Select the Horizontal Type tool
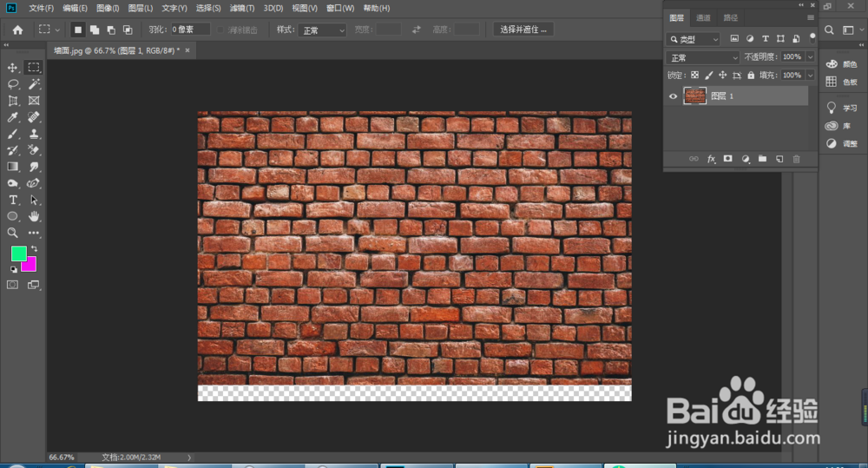Image resolution: width=868 pixels, height=468 pixels. [x=12, y=200]
